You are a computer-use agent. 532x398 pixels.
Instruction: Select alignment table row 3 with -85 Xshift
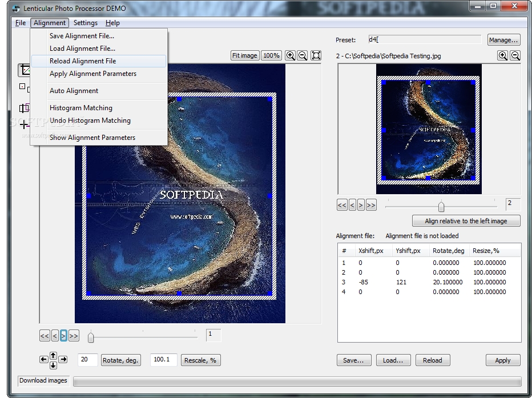click(429, 282)
